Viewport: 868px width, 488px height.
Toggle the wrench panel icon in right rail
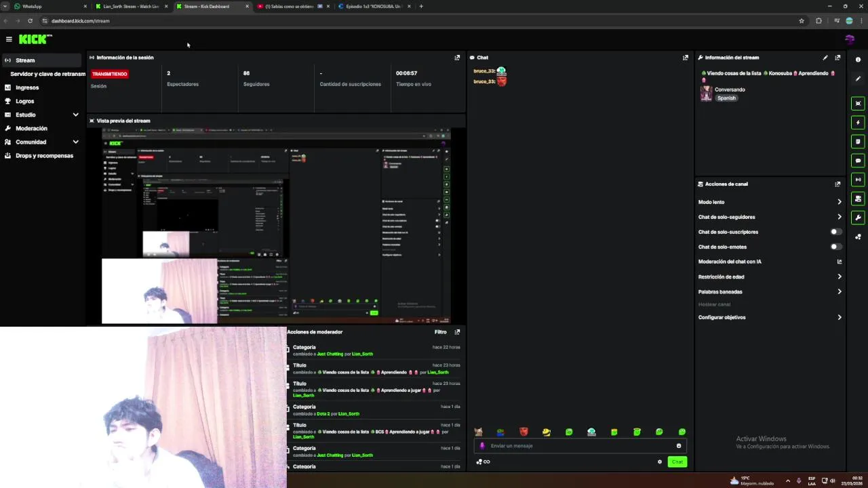coord(858,218)
